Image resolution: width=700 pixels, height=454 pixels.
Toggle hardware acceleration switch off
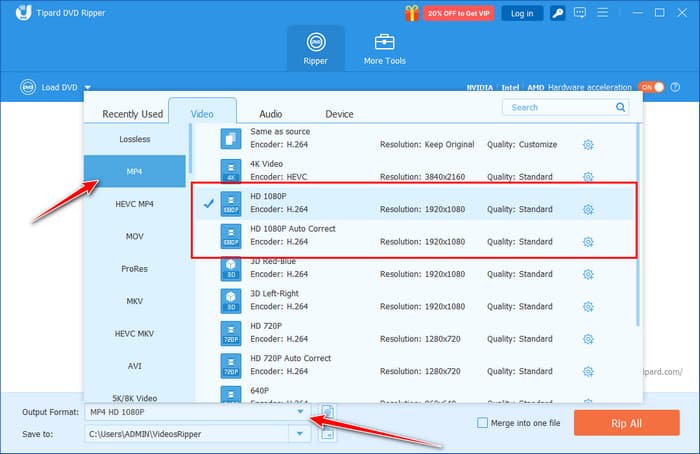(x=651, y=87)
